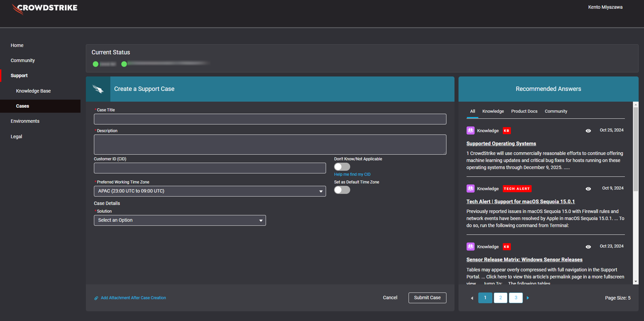Click the down arrow of the answers scrollbar

(x=636, y=281)
